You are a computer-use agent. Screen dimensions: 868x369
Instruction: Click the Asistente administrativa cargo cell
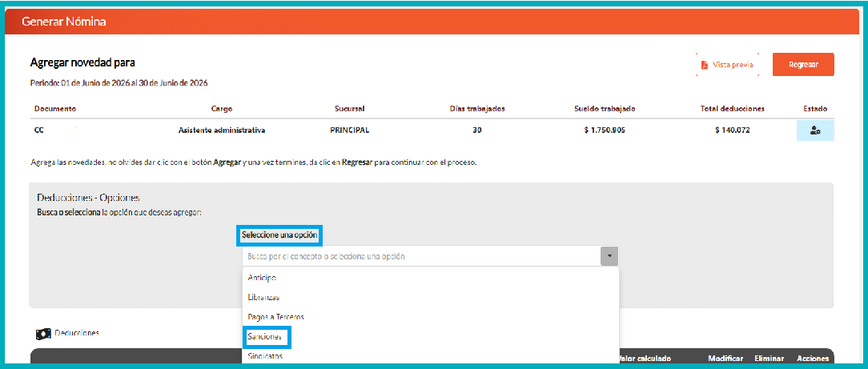tap(222, 131)
